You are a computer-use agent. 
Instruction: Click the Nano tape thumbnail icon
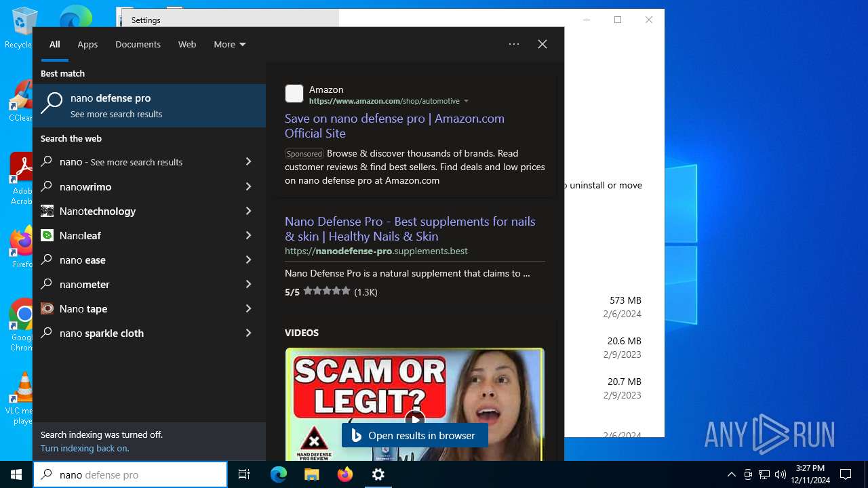(x=47, y=308)
